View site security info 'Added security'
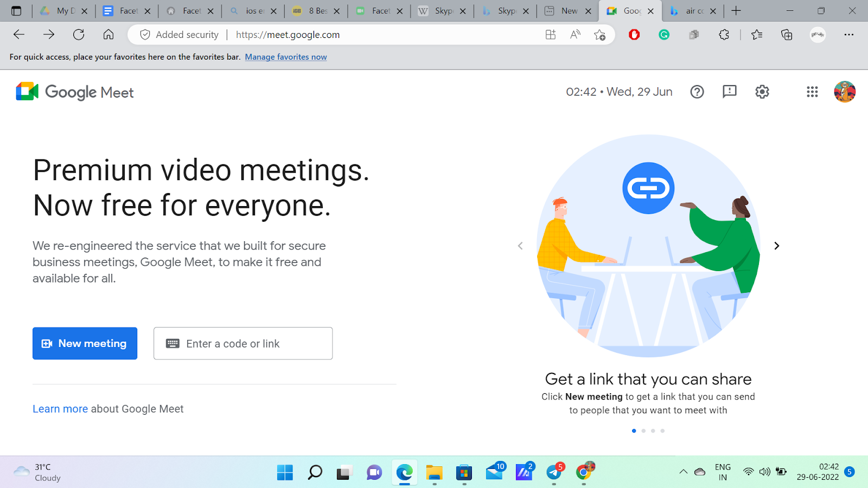This screenshot has width=868, height=488. 179,35
